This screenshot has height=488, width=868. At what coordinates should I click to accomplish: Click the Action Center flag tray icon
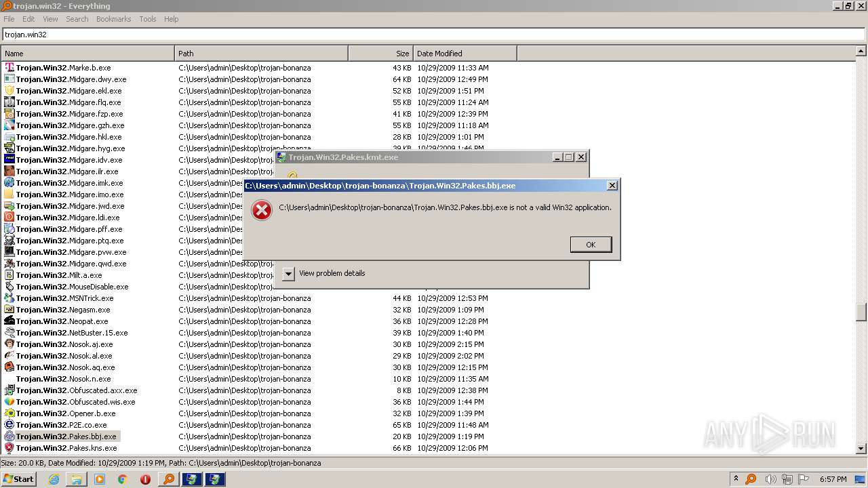(x=804, y=479)
